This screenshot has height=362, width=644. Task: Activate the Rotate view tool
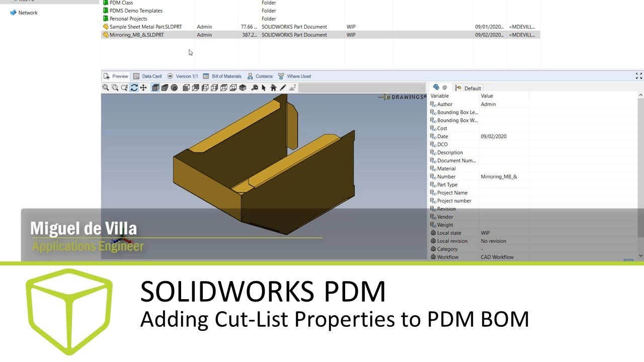tap(134, 87)
